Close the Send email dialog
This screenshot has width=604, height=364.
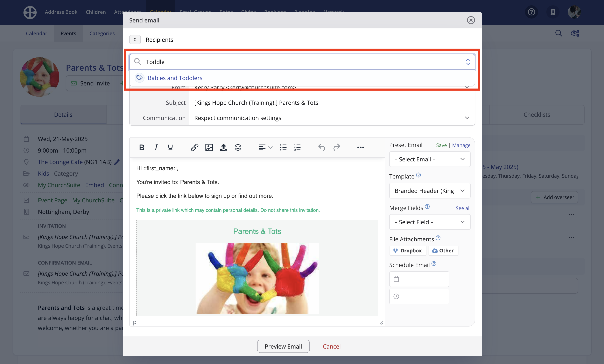(471, 20)
